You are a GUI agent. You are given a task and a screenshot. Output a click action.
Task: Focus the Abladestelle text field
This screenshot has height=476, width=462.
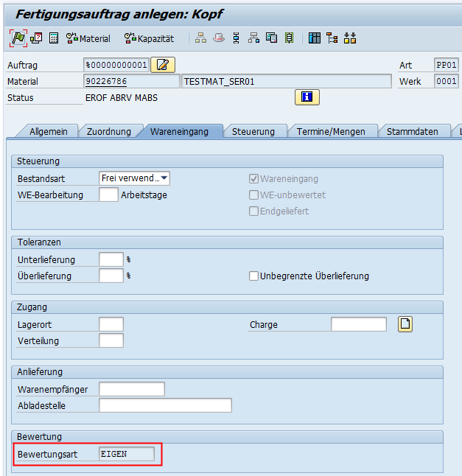pyautogui.click(x=165, y=405)
